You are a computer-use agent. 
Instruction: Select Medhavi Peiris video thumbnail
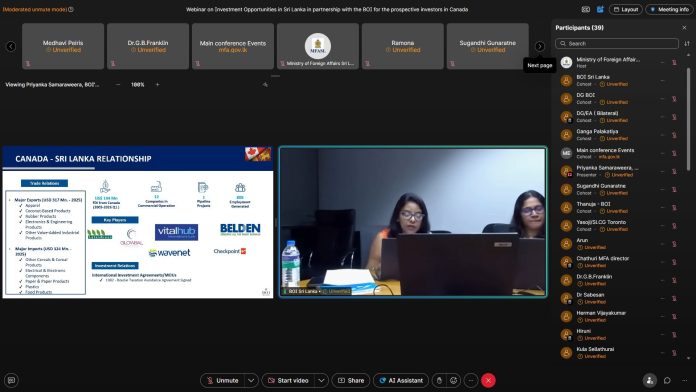coord(63,46)
